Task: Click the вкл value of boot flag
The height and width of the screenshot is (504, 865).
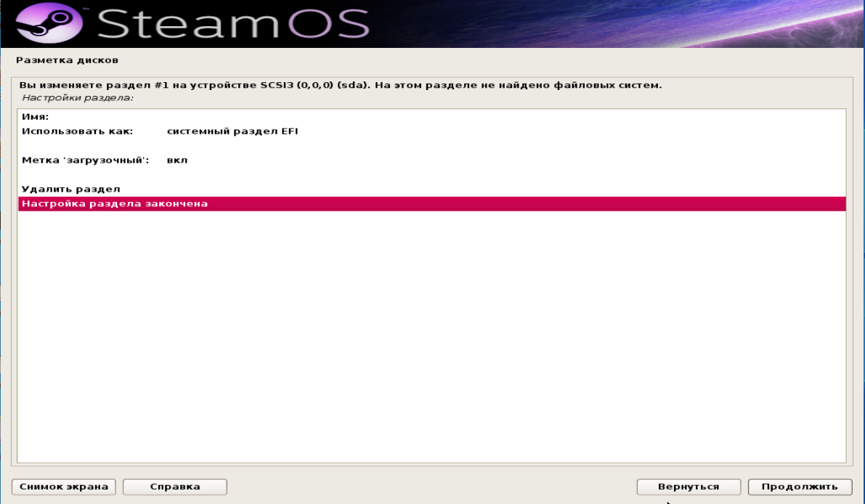Action: tap(177, 160)
